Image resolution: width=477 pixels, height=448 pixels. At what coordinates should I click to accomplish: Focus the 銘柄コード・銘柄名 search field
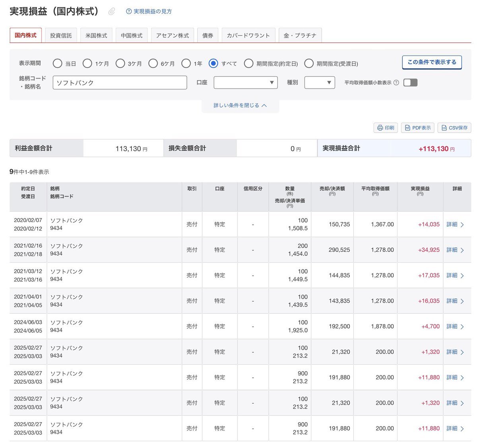pos(120,83)
